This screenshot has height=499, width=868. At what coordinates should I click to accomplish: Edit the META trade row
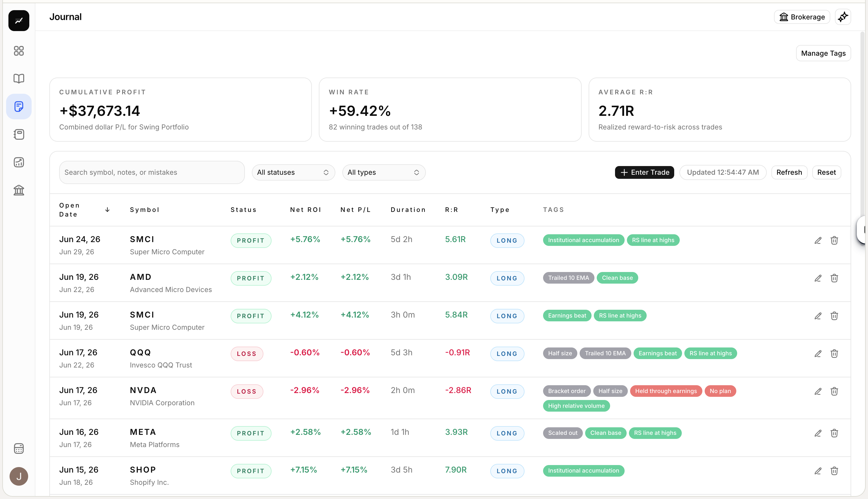coord(818,433)
